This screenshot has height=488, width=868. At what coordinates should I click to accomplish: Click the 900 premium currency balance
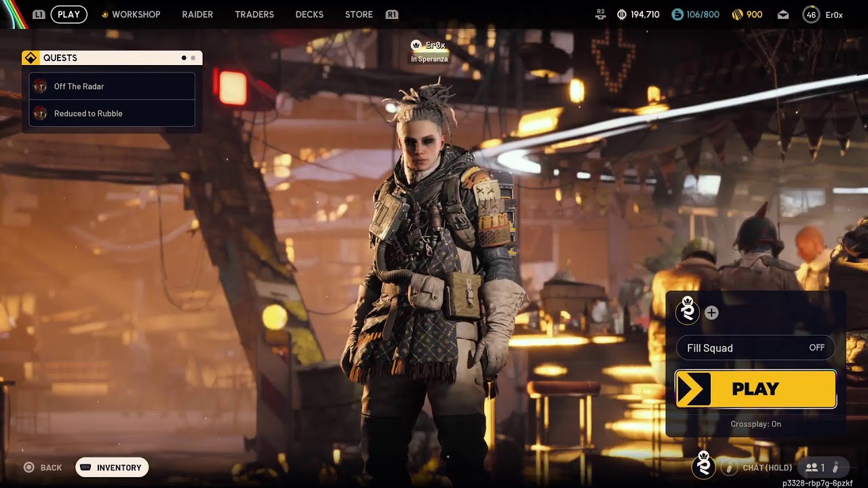click(754, 14)
